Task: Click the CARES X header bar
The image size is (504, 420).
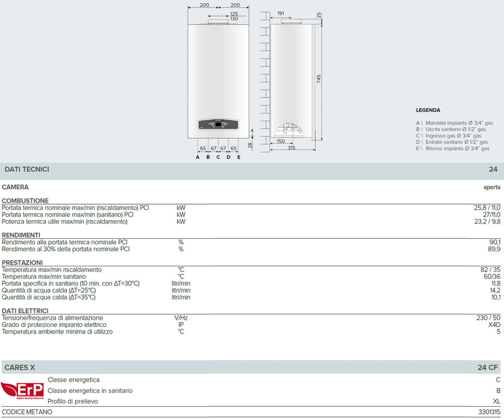Action: pos(252,367)
